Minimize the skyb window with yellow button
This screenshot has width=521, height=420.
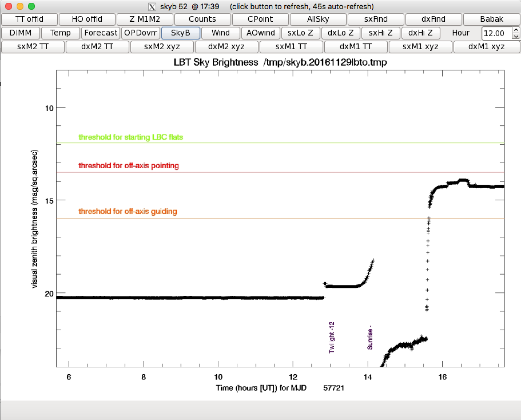point(20,6)
